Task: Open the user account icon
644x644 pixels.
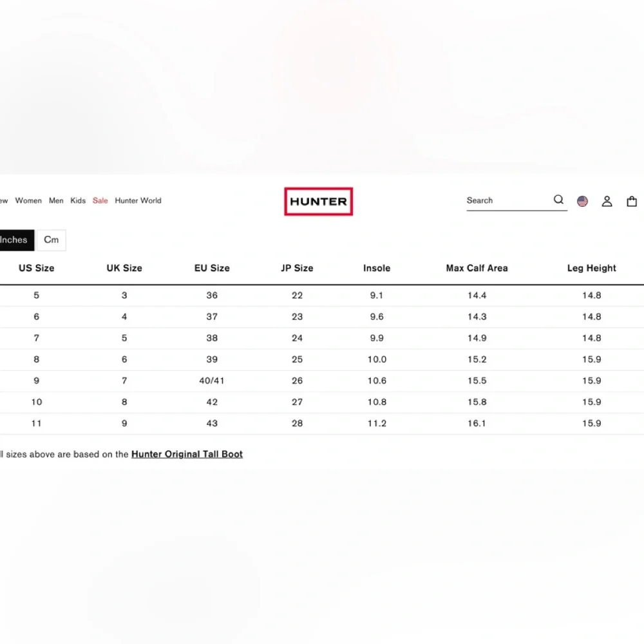Action: (x=607, y=201)
